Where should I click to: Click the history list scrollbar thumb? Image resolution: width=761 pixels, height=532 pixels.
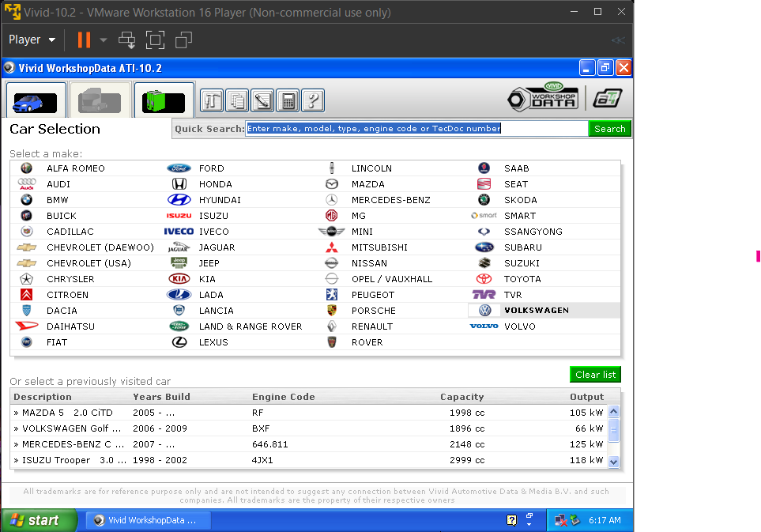[613, 429]
